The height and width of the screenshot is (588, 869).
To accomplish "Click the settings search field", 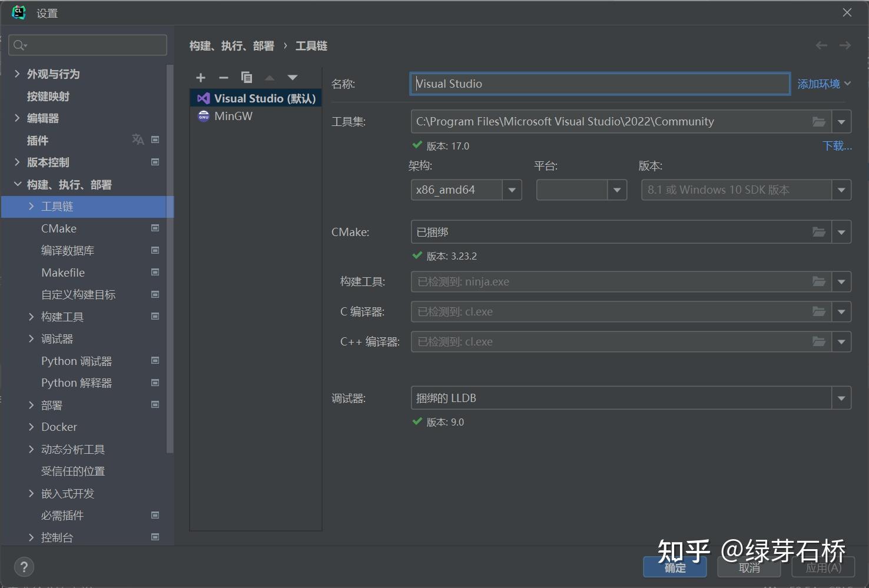I will coord(87,45).
